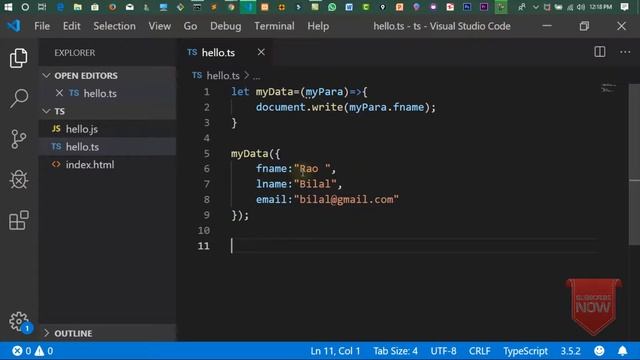Click Ln 11, Col 1 in status bar
640x360 pixels.
tap(335, 351)
